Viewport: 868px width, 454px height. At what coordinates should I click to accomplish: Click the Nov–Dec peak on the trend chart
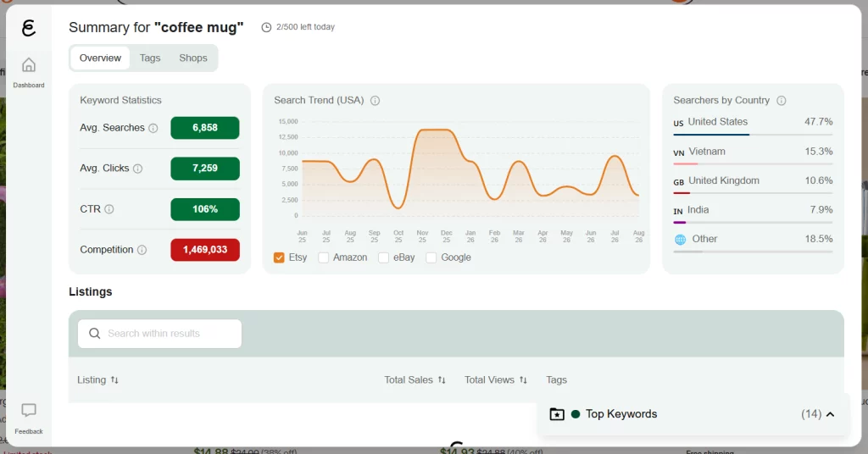(x=437, y=130)
